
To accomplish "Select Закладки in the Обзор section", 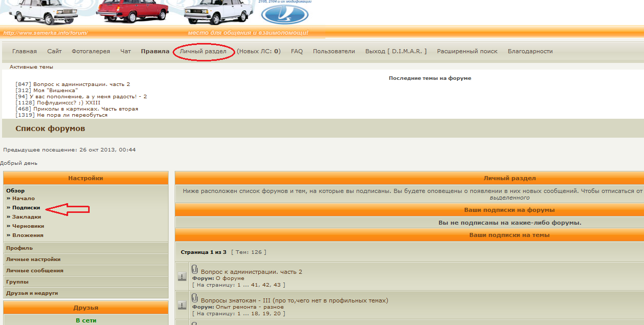I will pyautogui.click(x=27, y=217).
